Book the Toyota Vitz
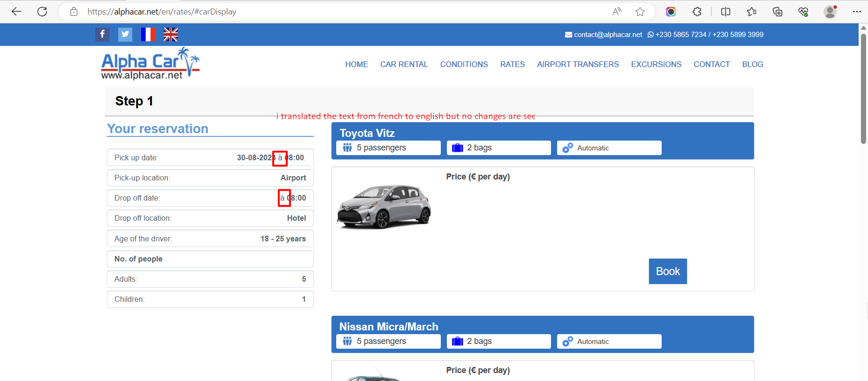 (668, 271)
